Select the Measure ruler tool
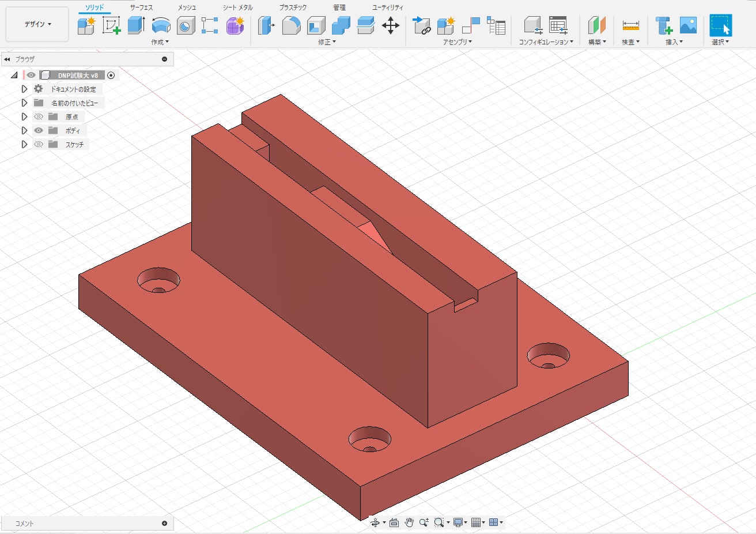 [x=631, y=25]
